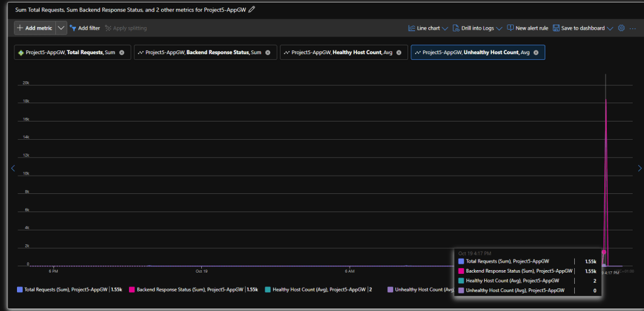The image size is (644, 311).
Task: Open the Save to dashboard menu
Action: point(582,28)
